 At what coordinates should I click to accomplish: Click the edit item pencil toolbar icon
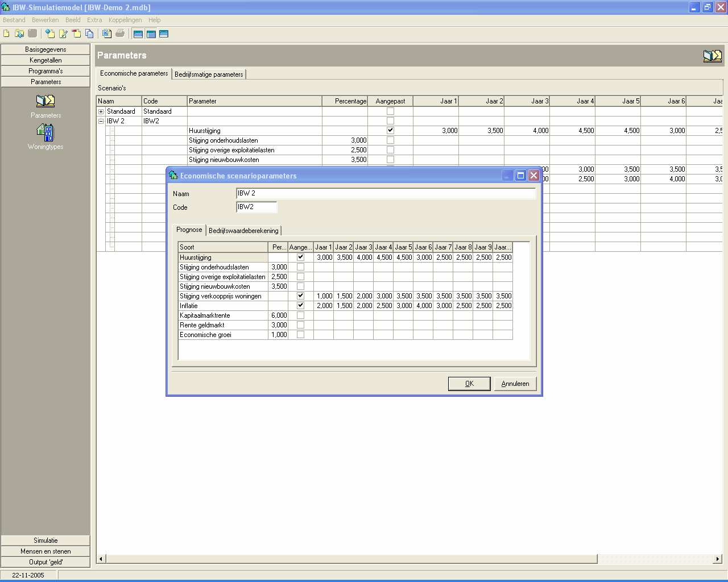click(63, 34)
